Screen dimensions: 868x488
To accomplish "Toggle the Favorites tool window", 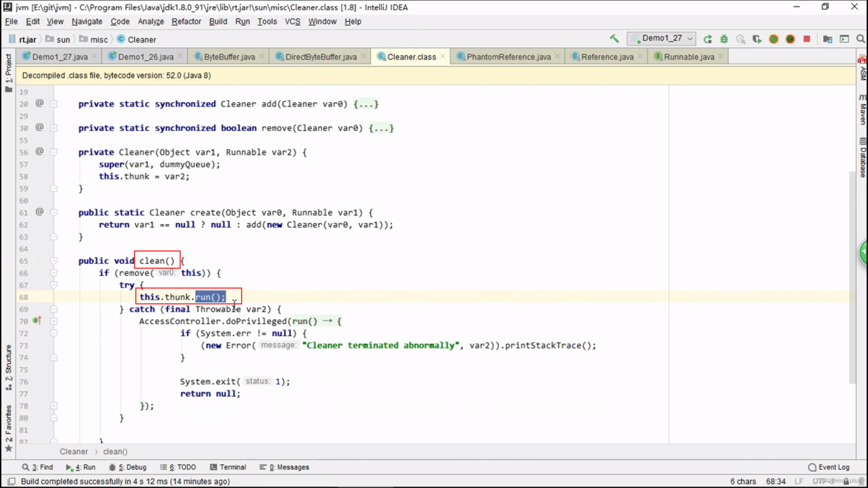I will point(8,428).
